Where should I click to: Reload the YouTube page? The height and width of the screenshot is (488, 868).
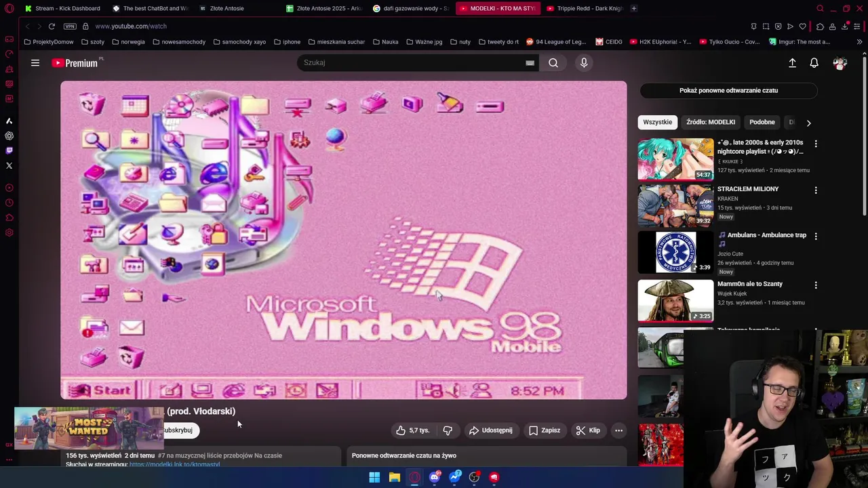coord(52,26)
